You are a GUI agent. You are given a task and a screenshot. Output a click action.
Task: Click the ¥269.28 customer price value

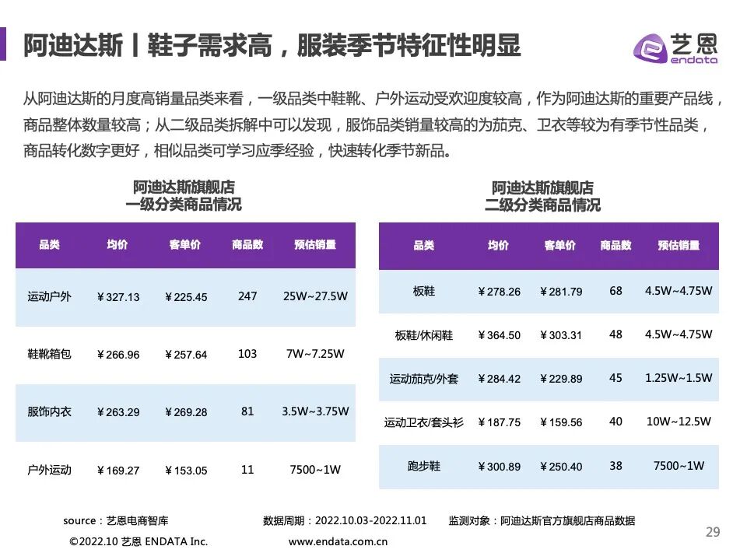[x=186, y=412]
